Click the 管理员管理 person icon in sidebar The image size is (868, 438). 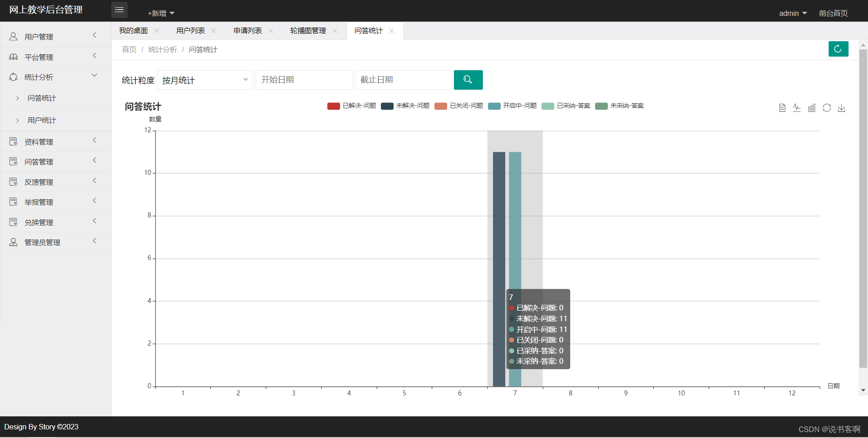point(14,242)
